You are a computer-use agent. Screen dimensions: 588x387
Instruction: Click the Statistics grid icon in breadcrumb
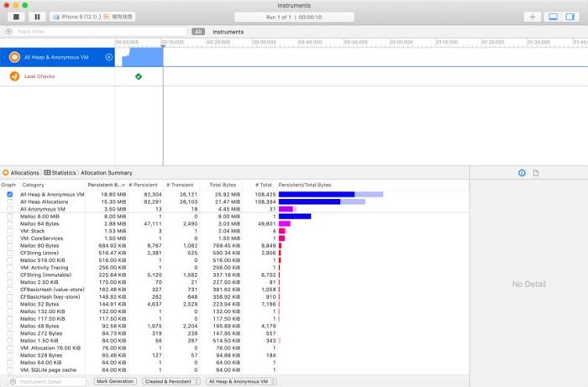coord(47,173)
